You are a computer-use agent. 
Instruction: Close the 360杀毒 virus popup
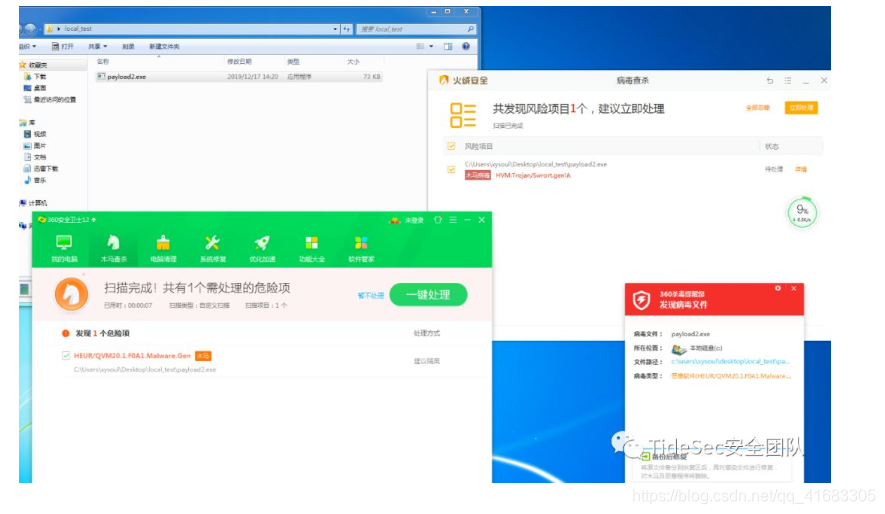click(794, 288)
